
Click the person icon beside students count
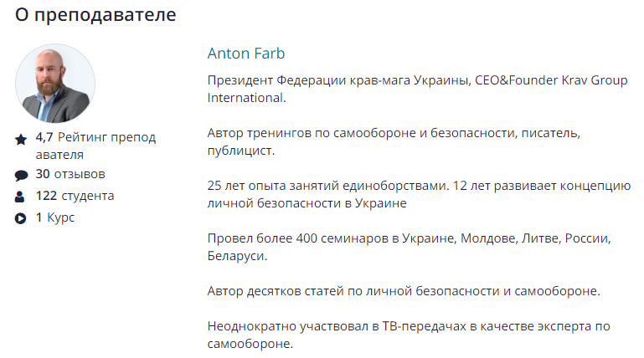21,197
